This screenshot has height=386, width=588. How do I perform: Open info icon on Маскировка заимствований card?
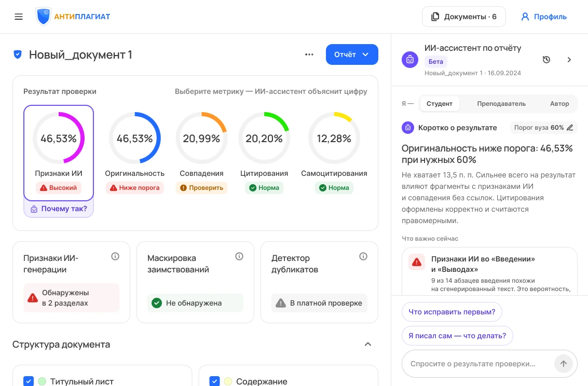(x=239, y=256)
